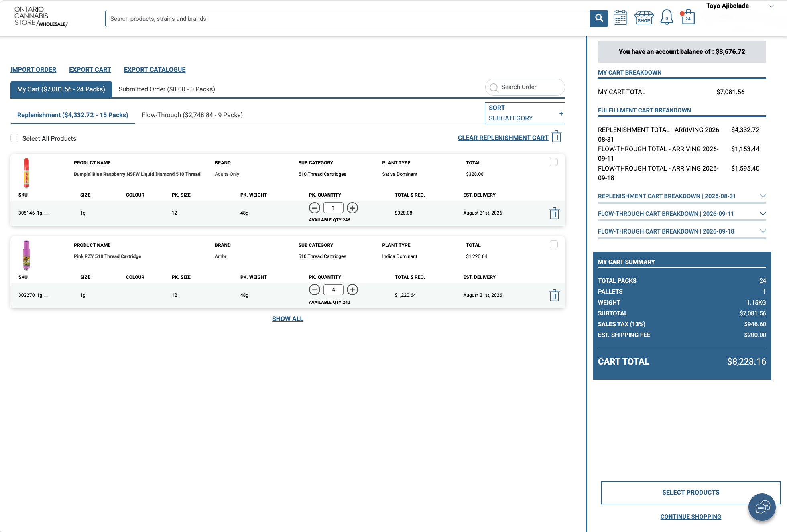The height and width of the screenshot is (532, 787).
Task: Click the Select Products button
Action: click(690, 493)
